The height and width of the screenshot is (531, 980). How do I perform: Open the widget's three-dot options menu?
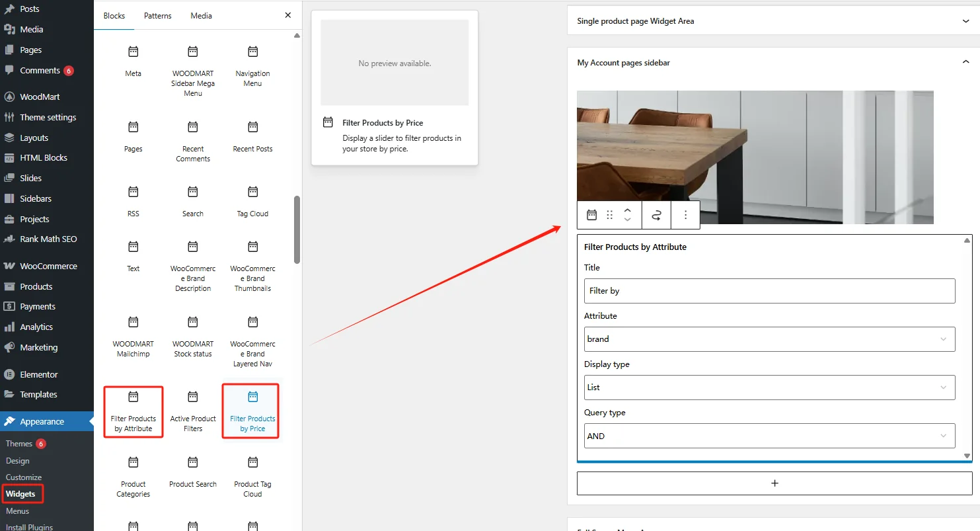tap(685, 215)
